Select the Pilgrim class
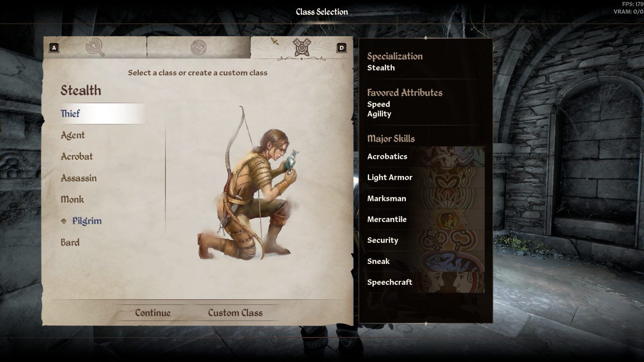This screenshot has width=644, height=362. click(x=87, y=221)
